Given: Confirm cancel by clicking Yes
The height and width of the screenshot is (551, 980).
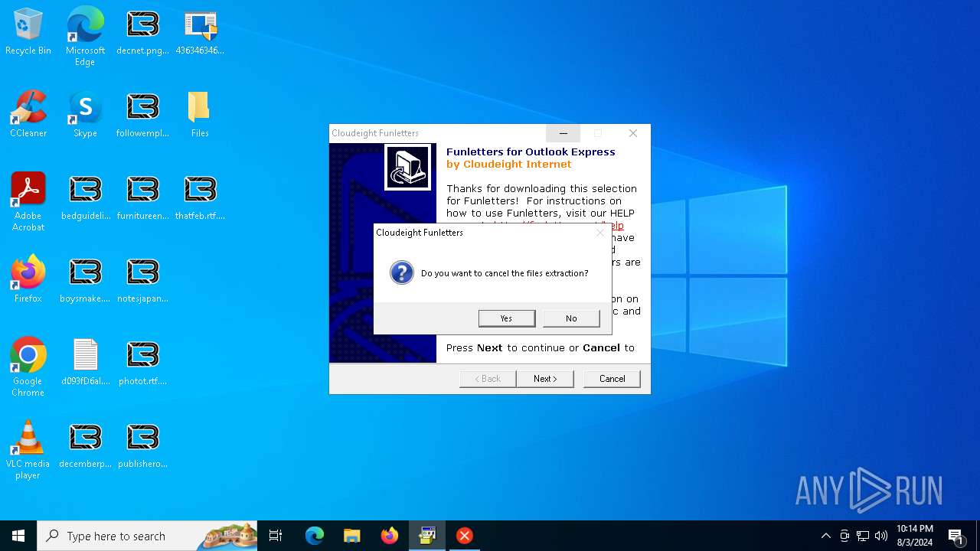Looking at the screenshot, I should (507, 318).
